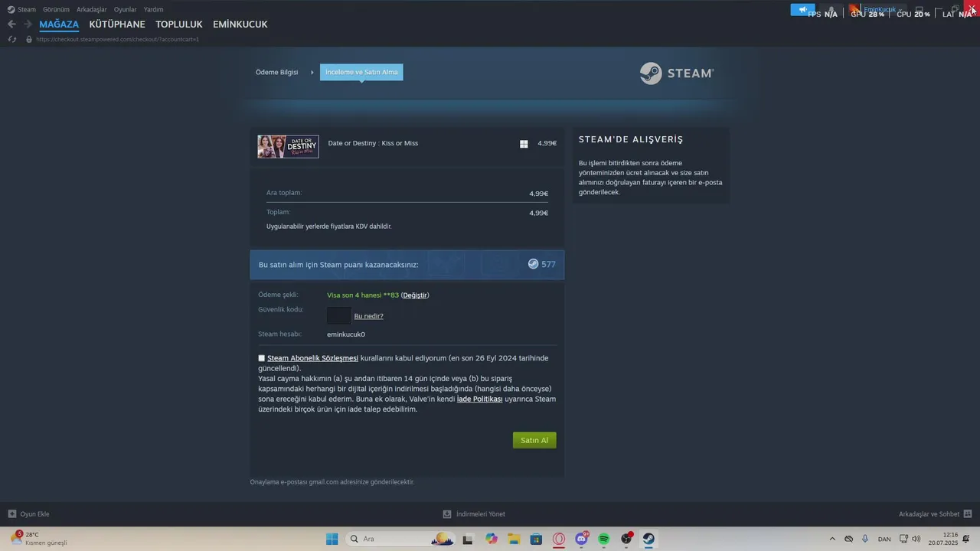This screenshot has width=980, height=551.
Task: Open OBS Studio from the taskbar
Action: (x=626, y=539)
